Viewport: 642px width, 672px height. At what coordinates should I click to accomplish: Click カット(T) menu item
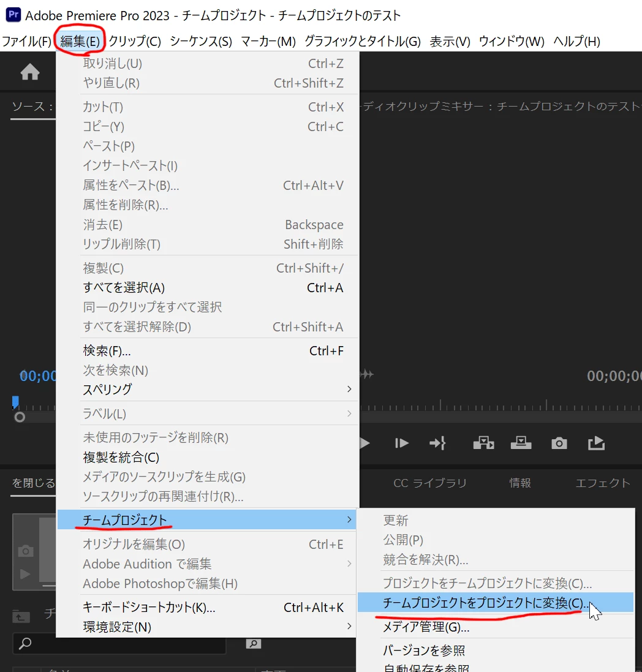(x=208, y=107)
